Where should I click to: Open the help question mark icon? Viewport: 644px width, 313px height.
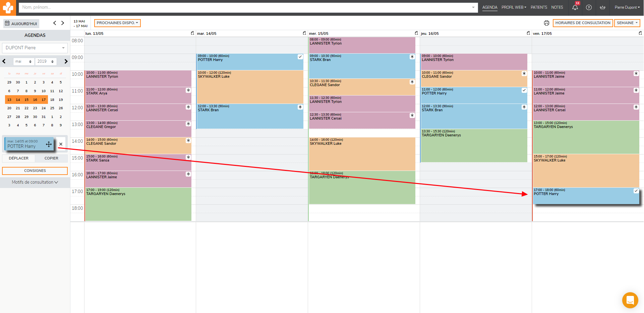[589, 7]
